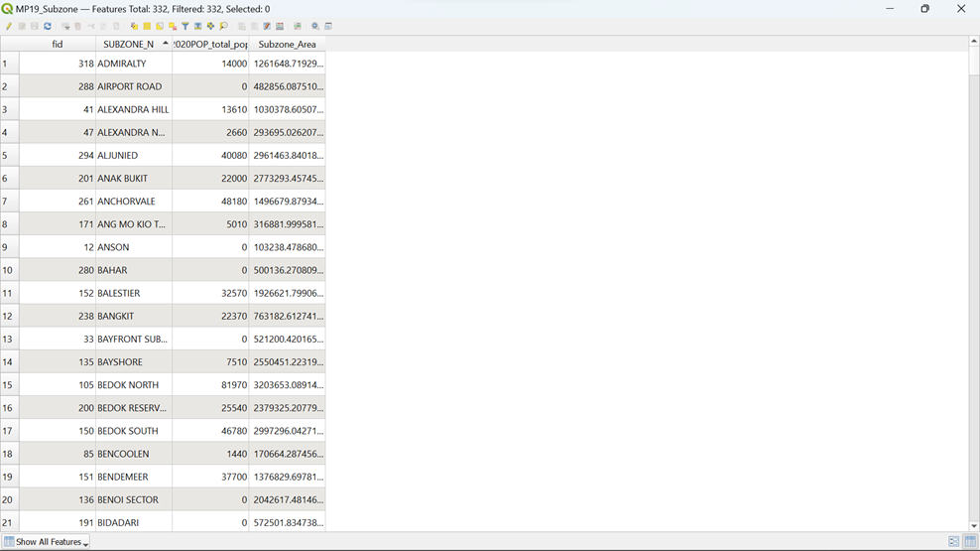The image size is (980, 551).
Task: Toggle editing mode with the pencil icon
Action: (9, 27)
